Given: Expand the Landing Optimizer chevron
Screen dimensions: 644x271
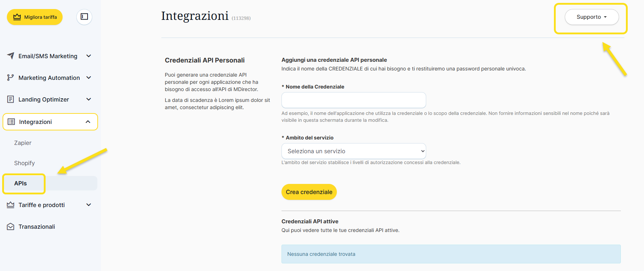Looking at the screenshot, I should pyautogui.click(x=89, y=99).
